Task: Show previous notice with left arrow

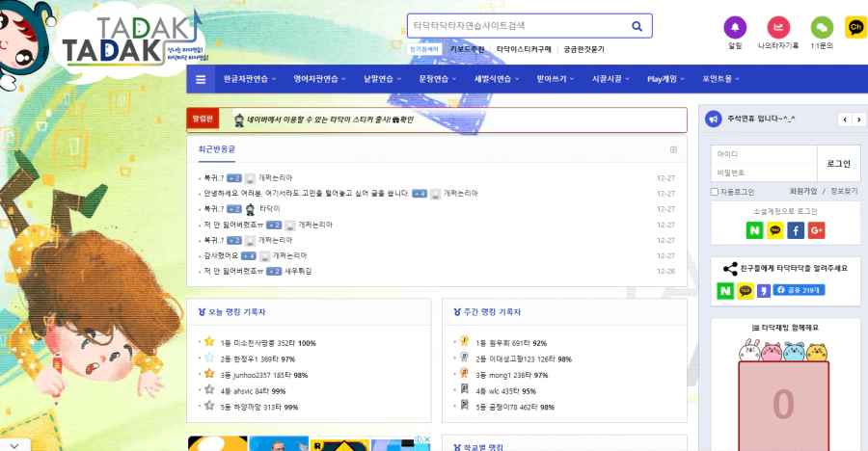Action: [x=845, y=119]
